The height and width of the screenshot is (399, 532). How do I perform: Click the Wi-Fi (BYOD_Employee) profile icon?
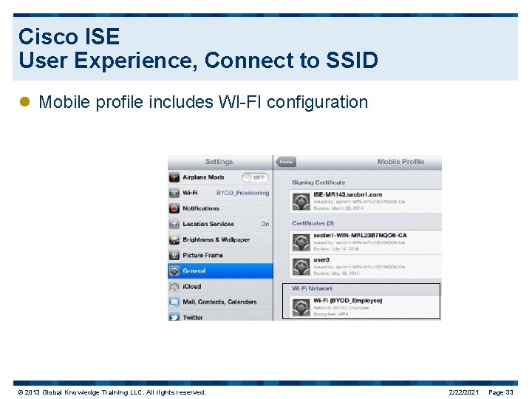[301, 307]
